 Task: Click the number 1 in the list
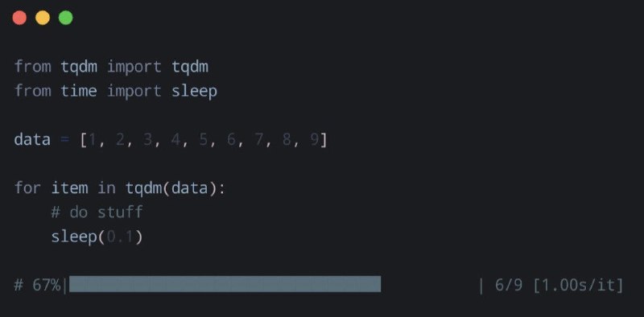(93, 140)
